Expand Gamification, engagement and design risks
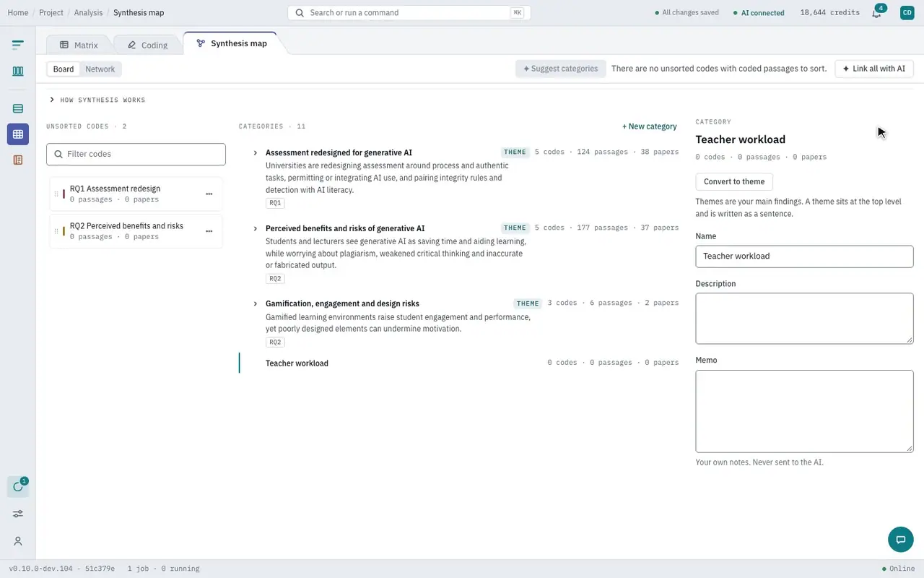This screenshot has height=578, width=924. 256,303
